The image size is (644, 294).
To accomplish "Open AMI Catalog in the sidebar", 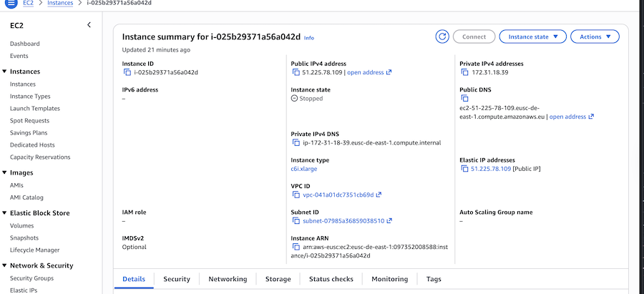I will click(26, 197).
